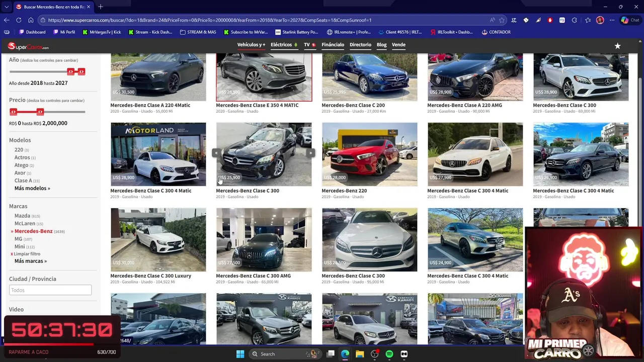The height and width of the screenshot is (362, 644).
Task: Open the Blog menu item
Action: [x=381, y=45]
